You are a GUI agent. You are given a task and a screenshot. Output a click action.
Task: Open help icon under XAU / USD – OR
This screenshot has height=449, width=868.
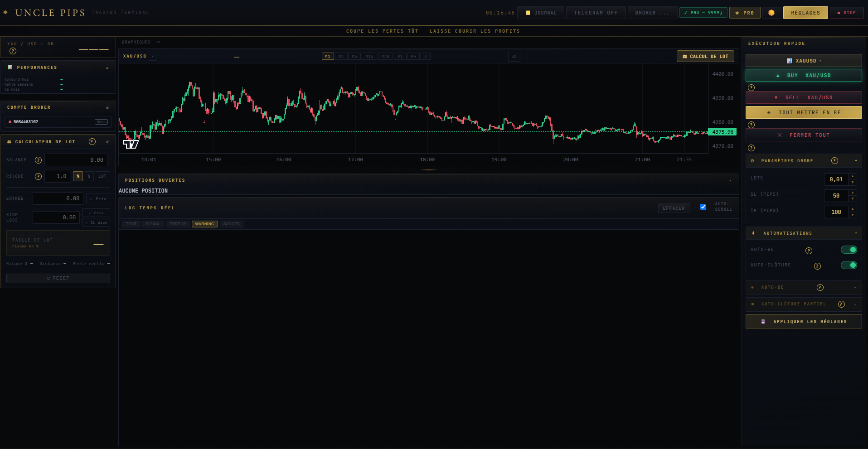click(x=13, y=51)
